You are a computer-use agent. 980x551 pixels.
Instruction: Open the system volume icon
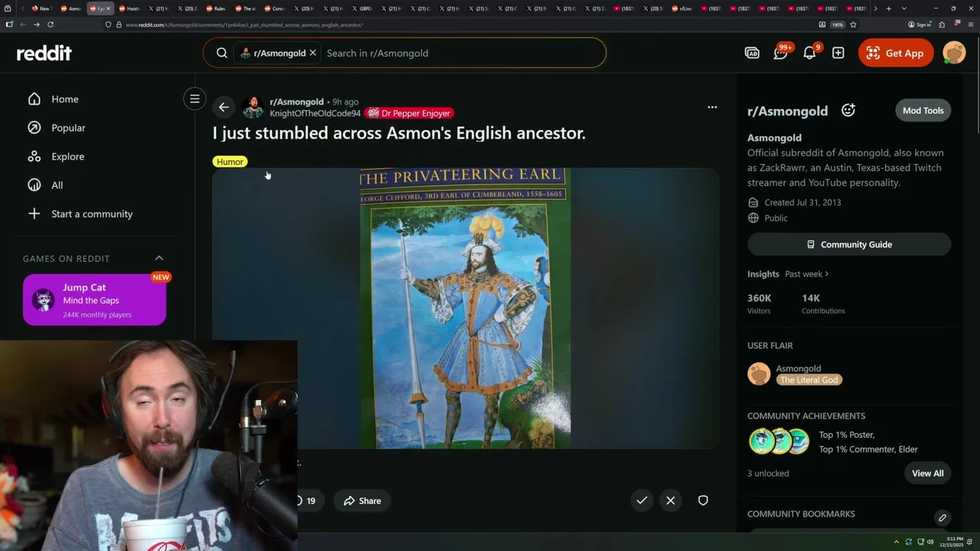pyautogui.click(x=931, y=542)
